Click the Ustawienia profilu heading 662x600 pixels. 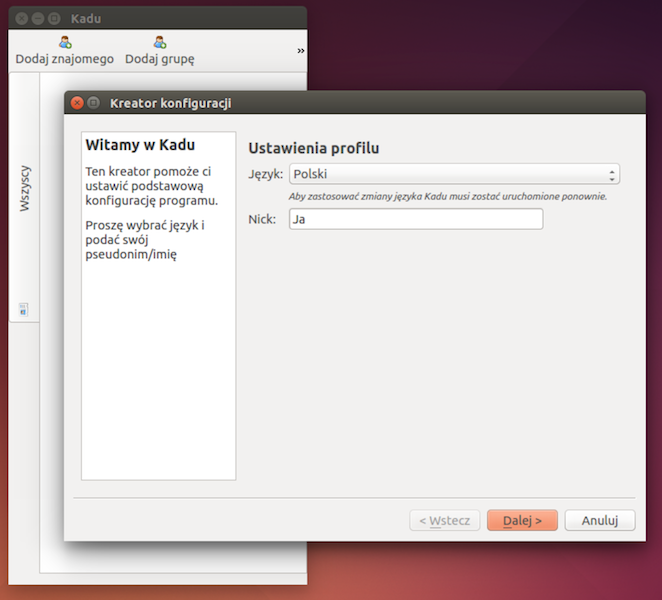(314, 148)
